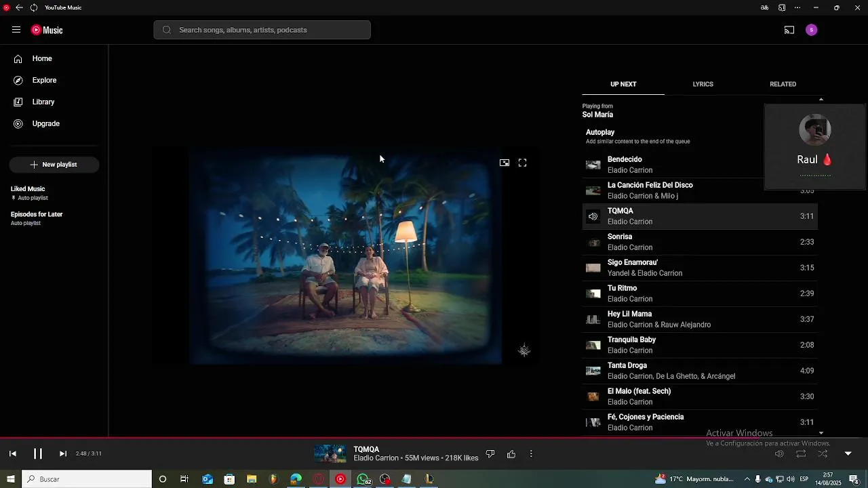Viewport: 868px width, 488px height.
Task: Play El Malo (feat. Sech) from queue
Action: (x=700, y=396)
